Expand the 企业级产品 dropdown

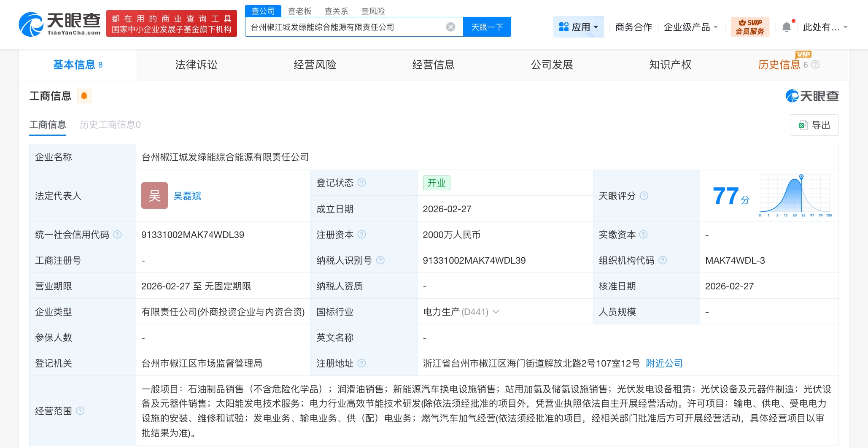(690, 27)
